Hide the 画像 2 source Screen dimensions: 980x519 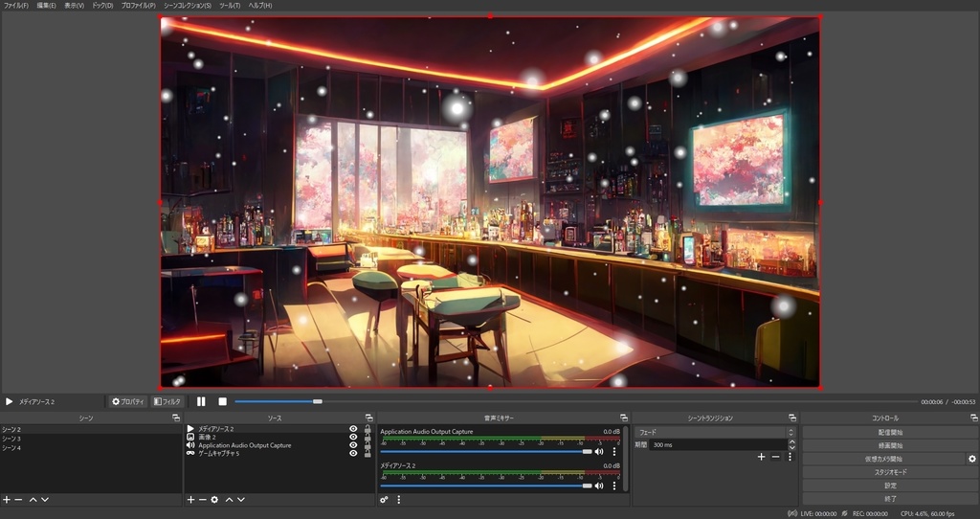point(353,437)
